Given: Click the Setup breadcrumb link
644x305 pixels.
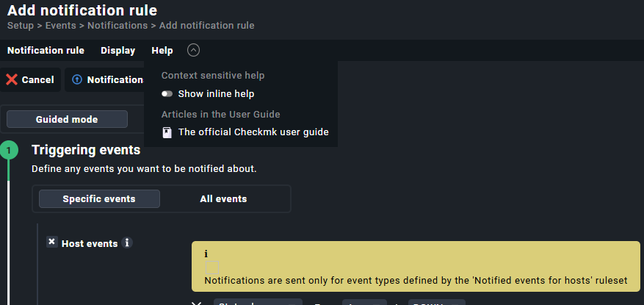Looking at the screenshot, I should (21, 25).
